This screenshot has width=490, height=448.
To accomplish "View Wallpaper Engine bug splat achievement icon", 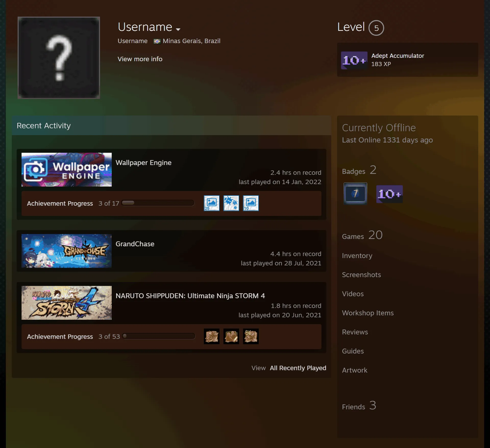I will (x=231, y=203).
